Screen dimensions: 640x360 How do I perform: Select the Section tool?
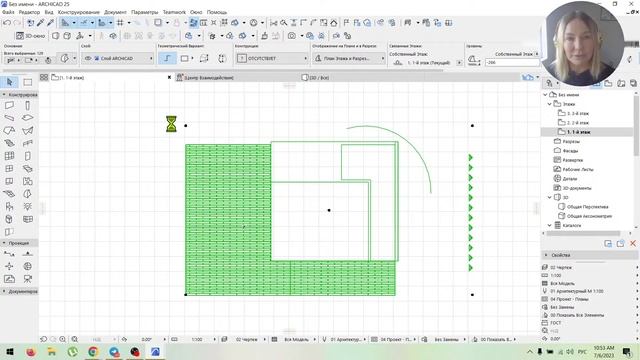[9, 254]
